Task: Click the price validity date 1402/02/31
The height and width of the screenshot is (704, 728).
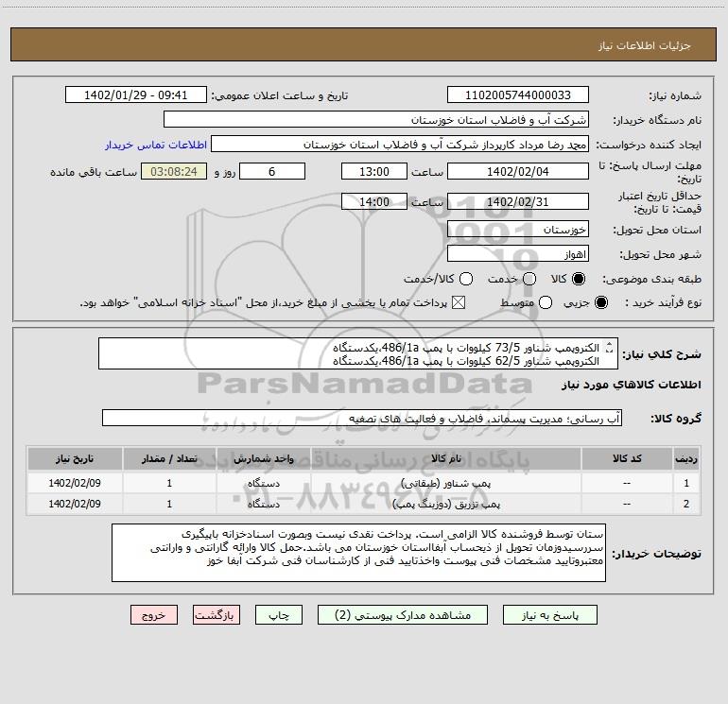Action: point(518,202)
